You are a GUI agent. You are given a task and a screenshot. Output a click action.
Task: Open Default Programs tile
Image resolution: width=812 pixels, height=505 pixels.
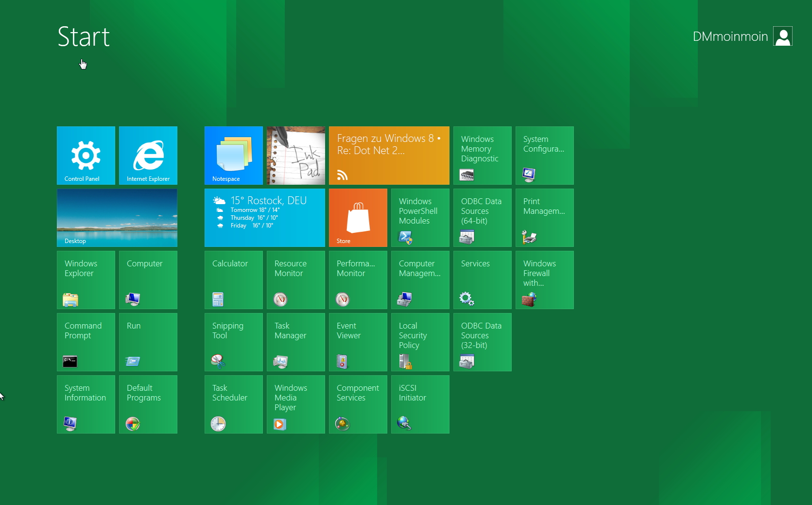pyautogui.click(x=148, y=404)
